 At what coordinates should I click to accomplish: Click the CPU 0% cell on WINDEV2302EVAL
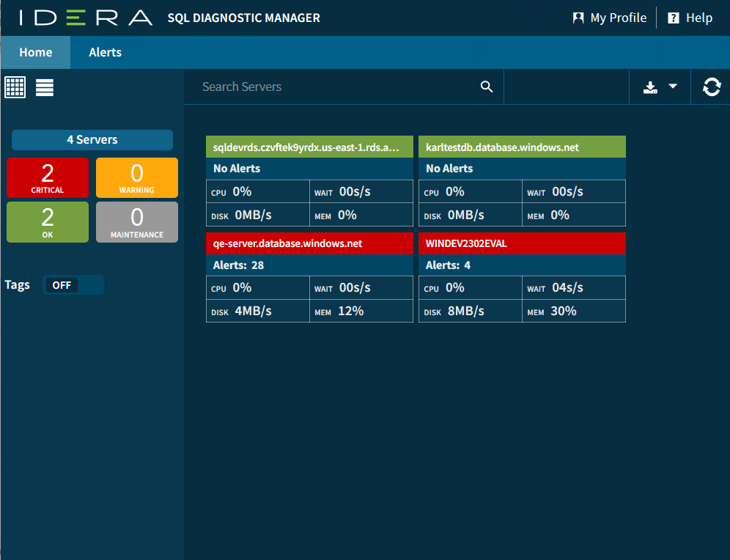(x=471, y=287)
